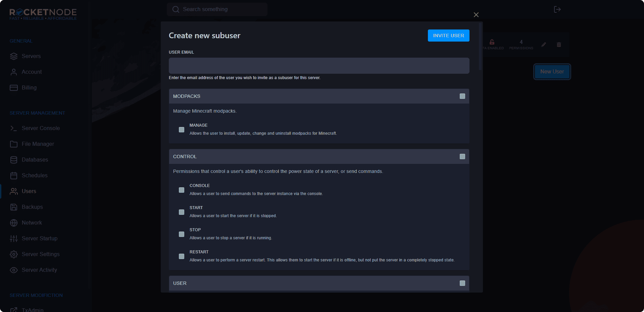Open Schedules in the sidebar
The height and width of the screenshot is (312, 644).
(35, 176)
